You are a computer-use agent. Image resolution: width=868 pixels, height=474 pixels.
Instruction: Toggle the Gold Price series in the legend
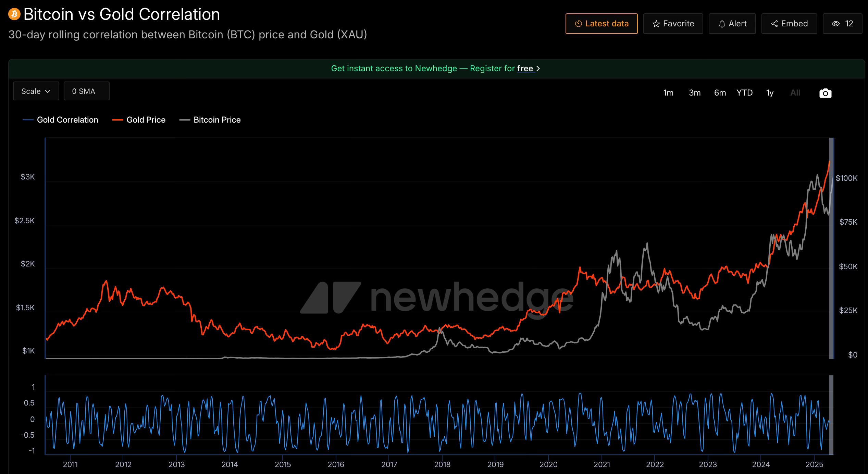(x=139, y=120)
